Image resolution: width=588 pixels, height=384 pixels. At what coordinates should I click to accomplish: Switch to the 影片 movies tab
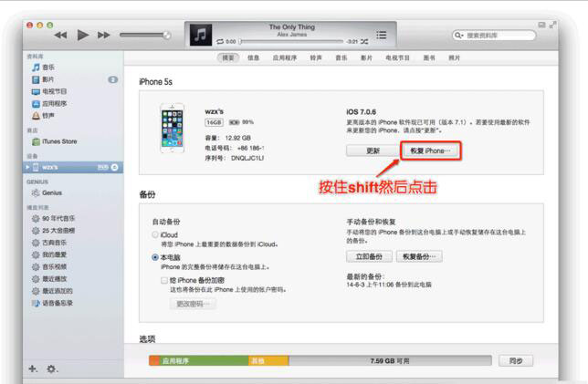point(366,57)
